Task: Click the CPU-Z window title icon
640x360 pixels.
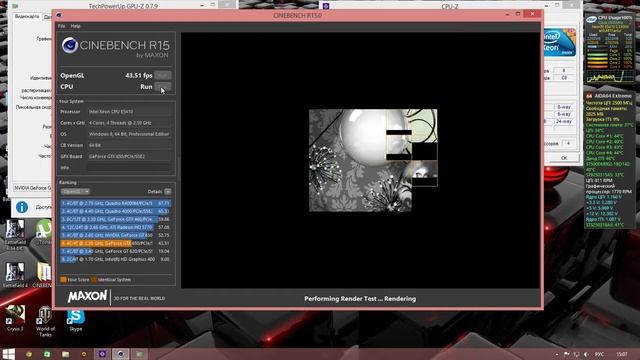Action: pos(326,6)
